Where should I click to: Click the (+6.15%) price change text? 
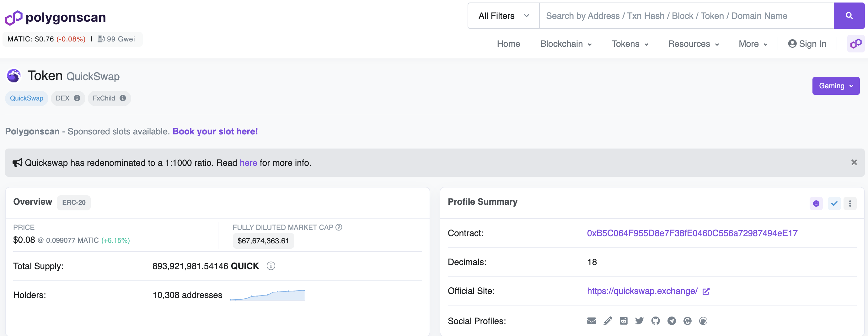click(115, 240)
